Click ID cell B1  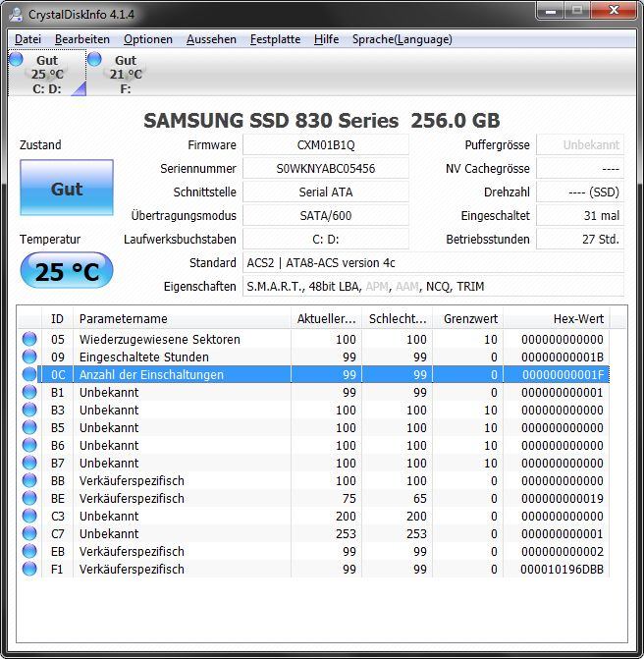coord(58,393)
